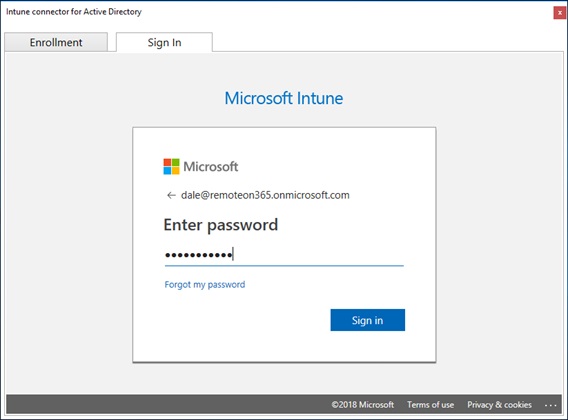Open the Terms of use link
Screen dimensions: 568x420
[x=430, y=404]
